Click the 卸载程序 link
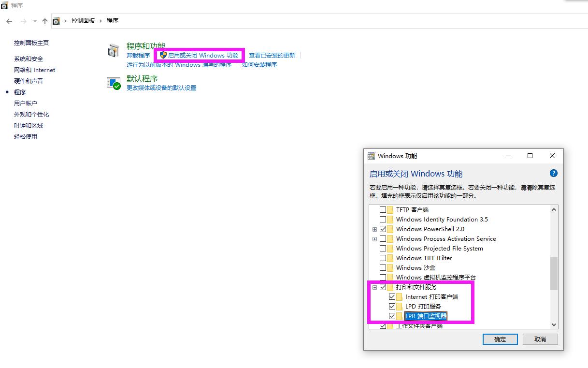The width and height of the screenshot is (588, 368). [138, 56]
